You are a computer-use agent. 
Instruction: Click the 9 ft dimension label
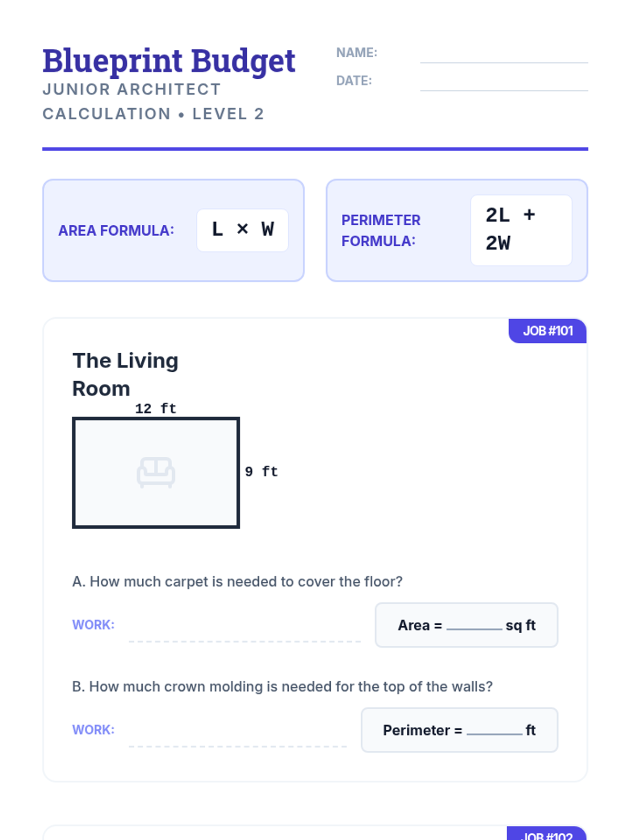point(261,471)
